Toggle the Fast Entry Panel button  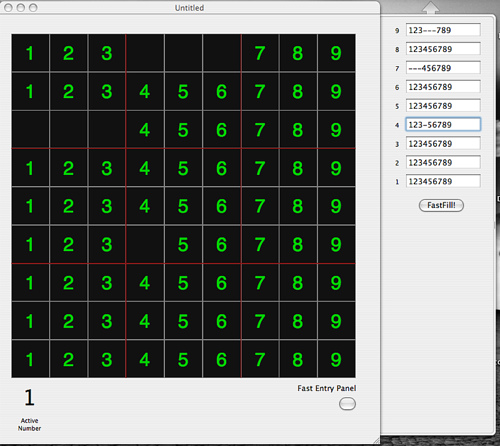[347, 404]
